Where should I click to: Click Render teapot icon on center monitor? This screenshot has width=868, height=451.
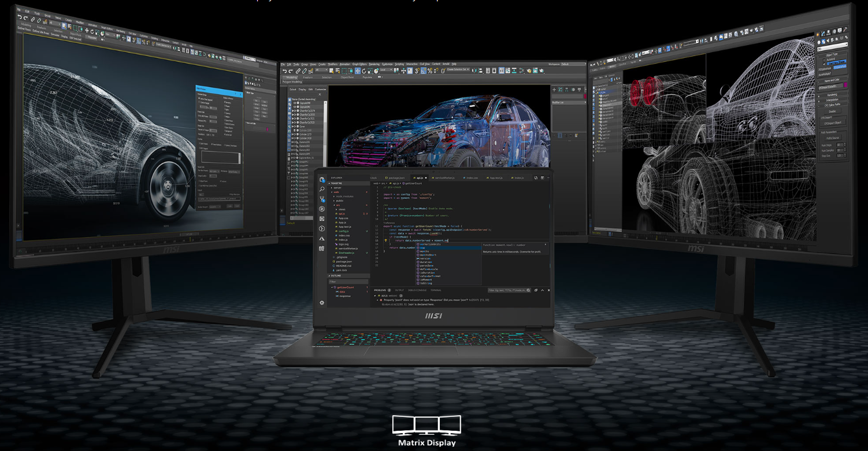tap(541, 71)
